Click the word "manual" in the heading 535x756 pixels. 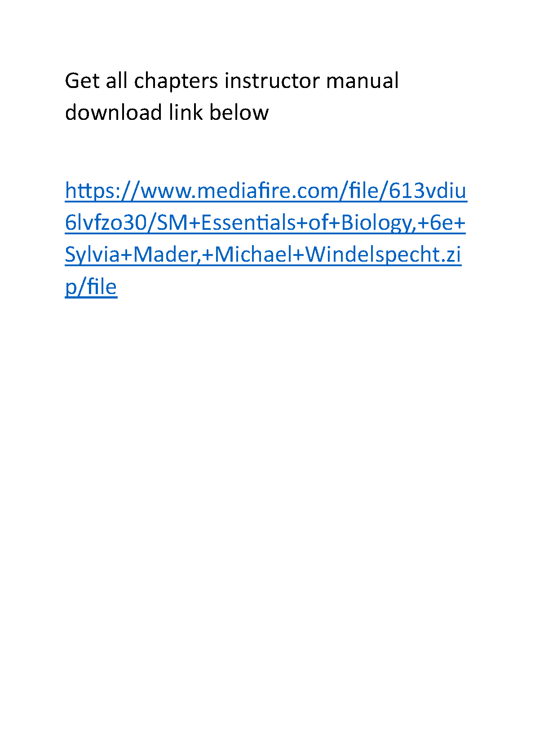362,81
